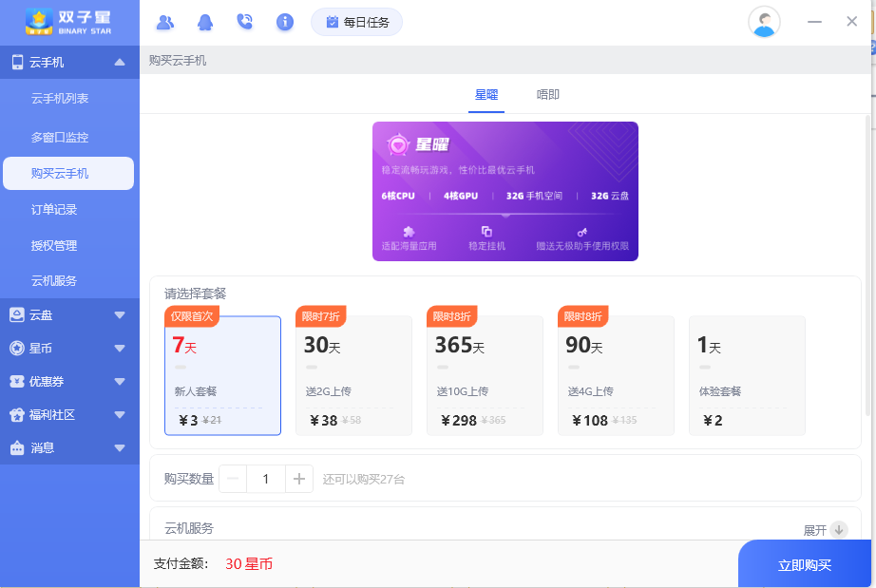This screenshot has height=588, width=876.
Task: Select the 30天 plan package
Action: point(353,374)
